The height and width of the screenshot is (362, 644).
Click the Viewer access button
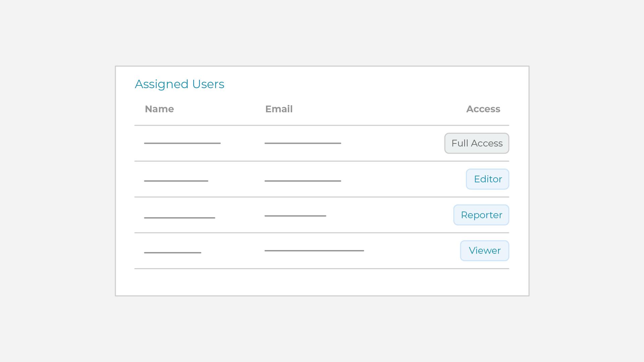(484, 251)
